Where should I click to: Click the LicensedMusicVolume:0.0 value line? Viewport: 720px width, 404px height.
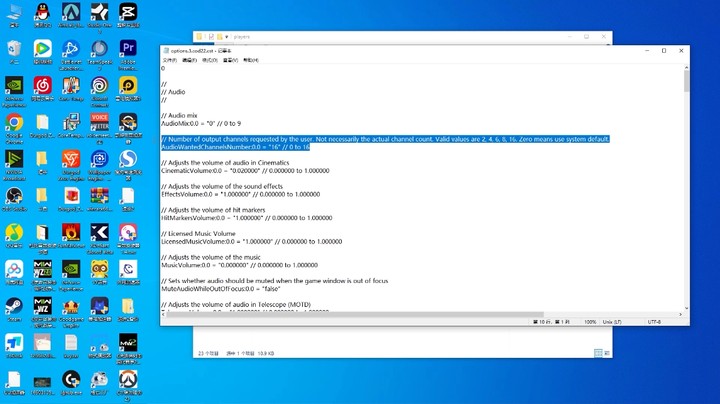click(x=252, y=241)
